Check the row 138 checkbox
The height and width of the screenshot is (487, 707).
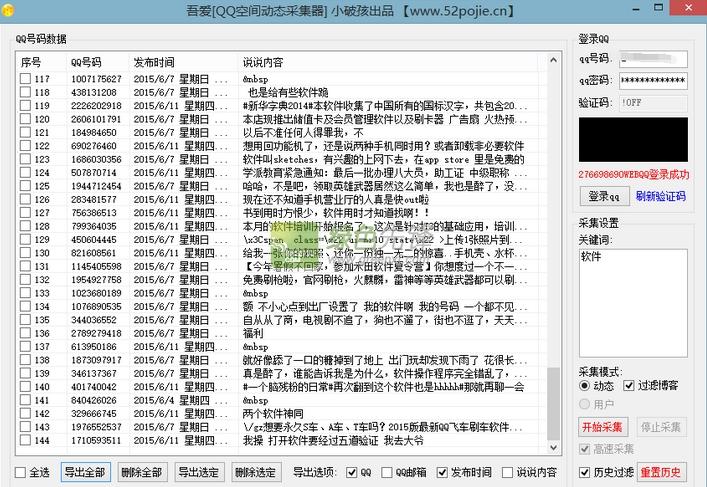[25, 360]
